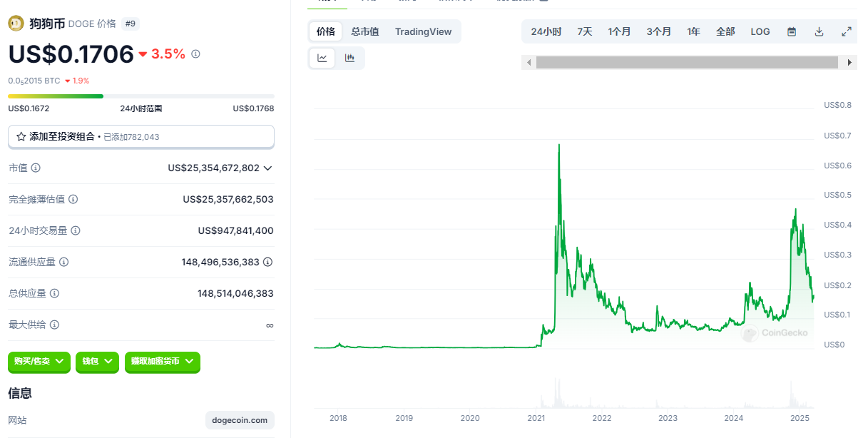Click the 已添加782,043 text
Viewport: 868px width, 438px height.
[x=131, y=137]
